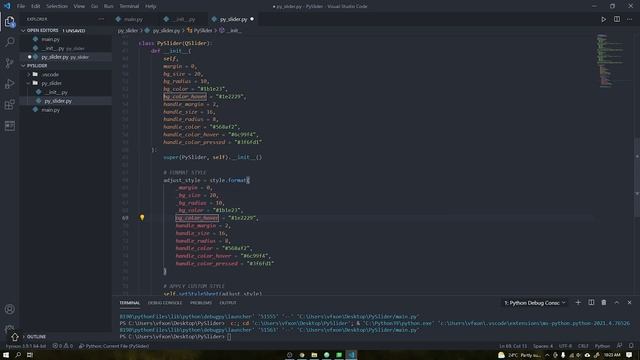640x360 pixels.
Task: Select py_slider.py in the file tree
Action: (58, 101)
